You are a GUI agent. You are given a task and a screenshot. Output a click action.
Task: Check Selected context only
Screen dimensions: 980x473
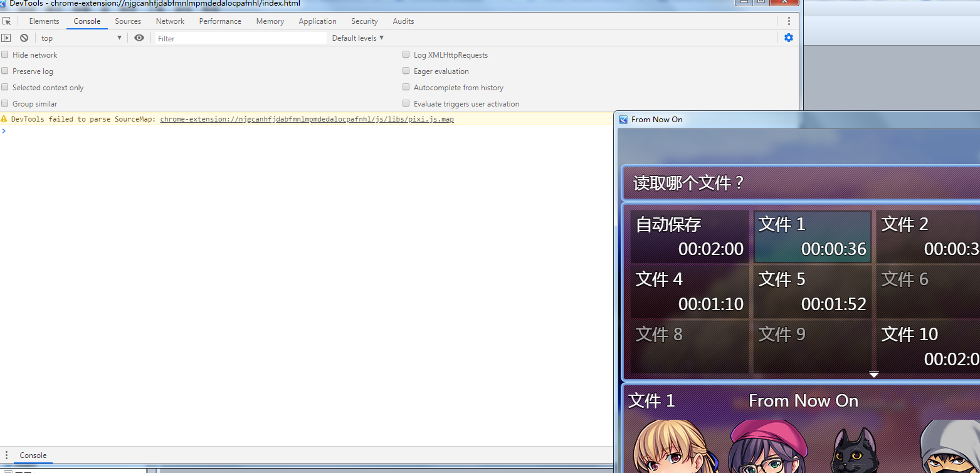5,87
